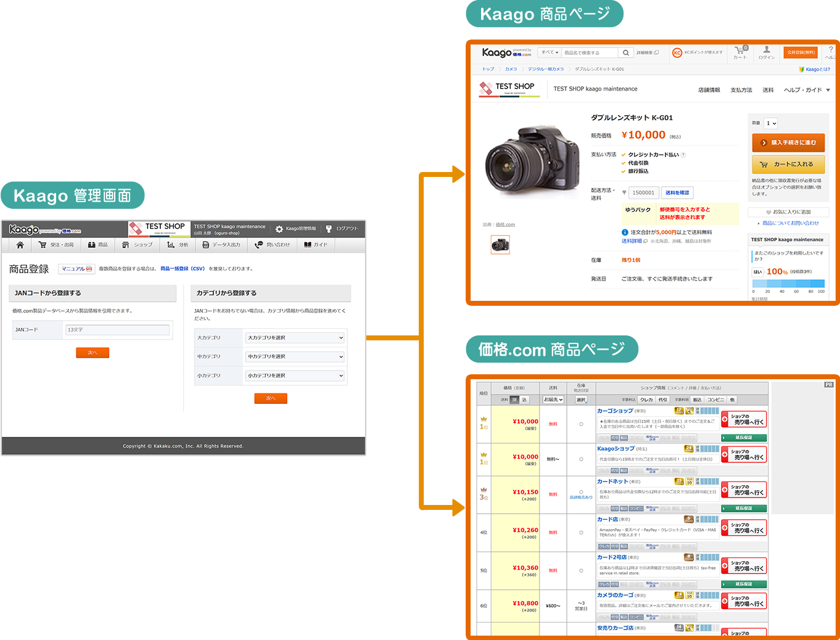Click the ログアウト key icon
This screenshot has width=840, height=640.
coord(329,229)
